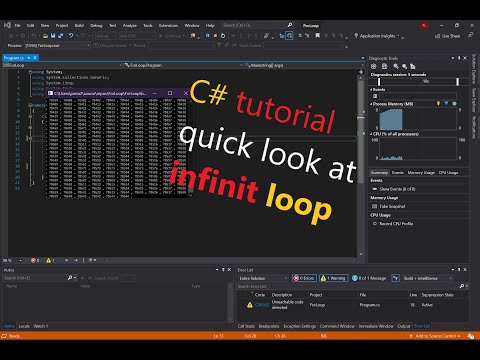Toggle the 1 Warning filter button
Screen dimensions: 480x360
tap(334, 278)
